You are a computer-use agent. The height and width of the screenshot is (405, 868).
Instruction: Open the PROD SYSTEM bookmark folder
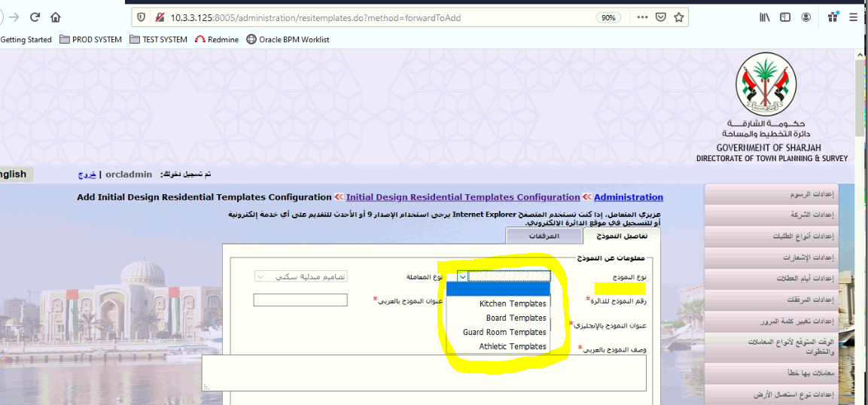[91, 39]
